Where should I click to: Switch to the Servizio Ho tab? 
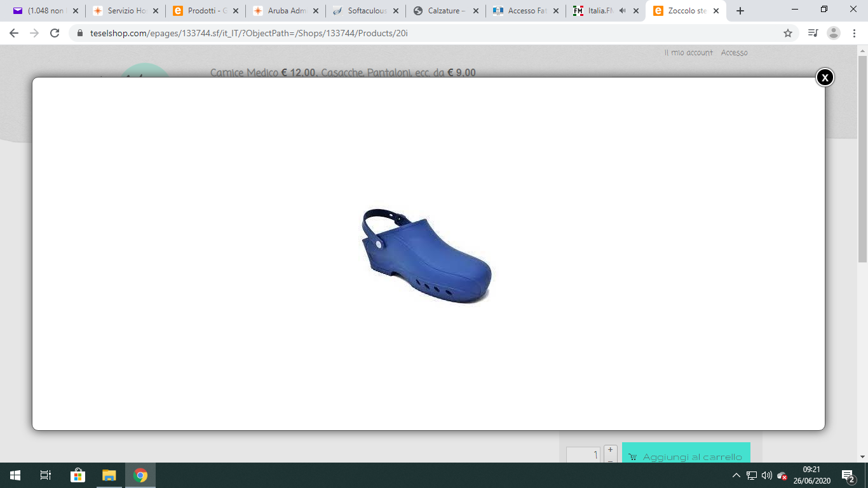pyautogui.click(x=125, y=11)
